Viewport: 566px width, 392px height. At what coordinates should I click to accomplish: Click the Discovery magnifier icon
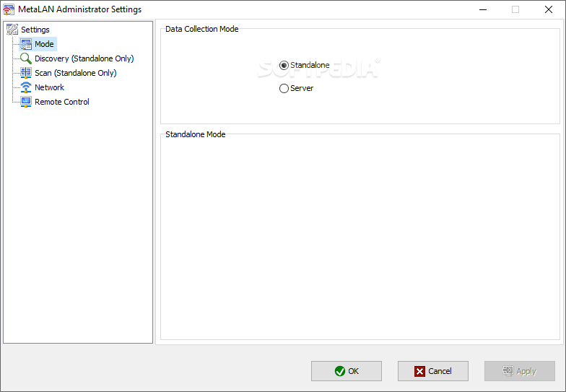(26, 58)
